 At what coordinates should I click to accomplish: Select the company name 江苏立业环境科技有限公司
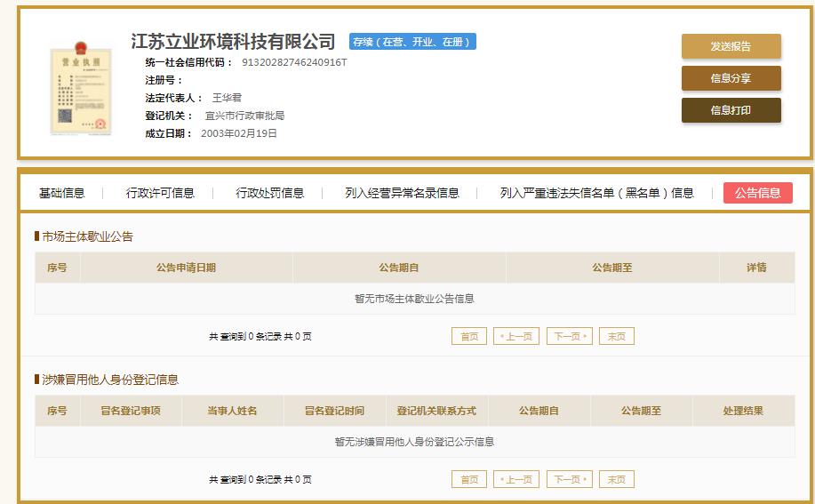coord(233,41)
